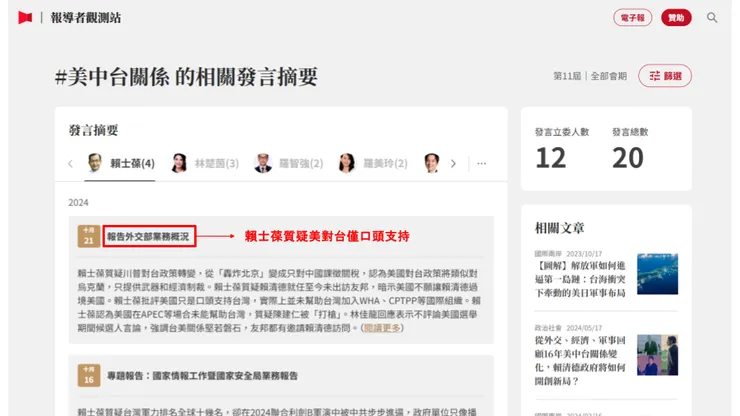Open the three-dot more options menu

pos(481,163)
